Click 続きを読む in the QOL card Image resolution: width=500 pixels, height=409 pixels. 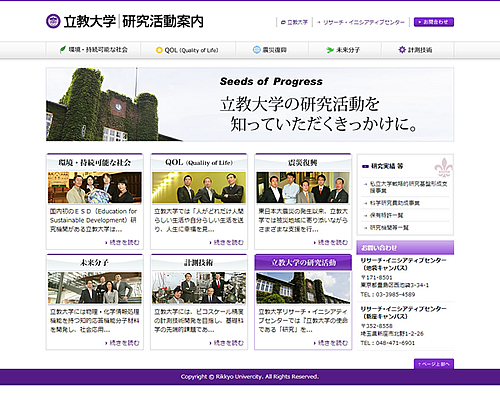(x=227, y=242)
